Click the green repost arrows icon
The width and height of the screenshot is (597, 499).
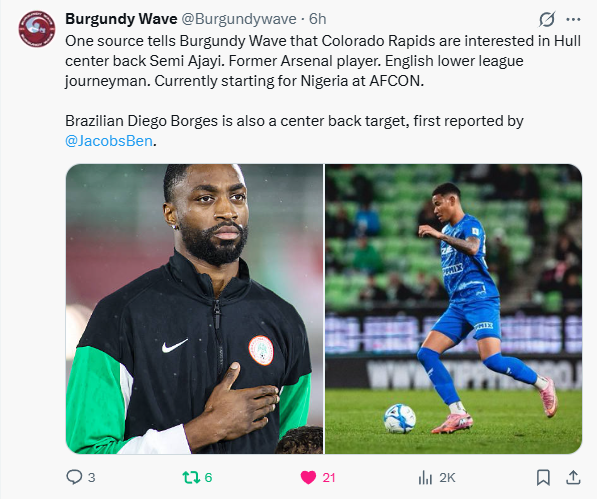tap(191, 477)
